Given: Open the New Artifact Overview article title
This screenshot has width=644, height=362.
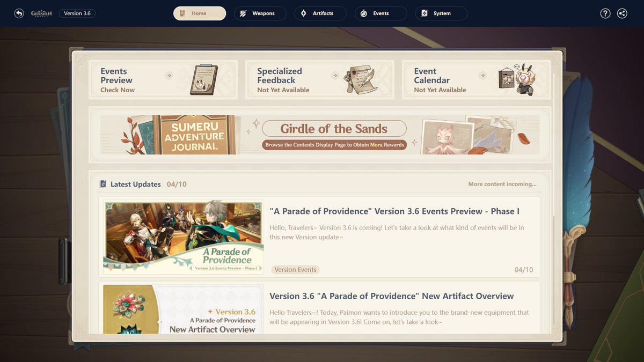Looking at the screenshot, I should point(392,296).
